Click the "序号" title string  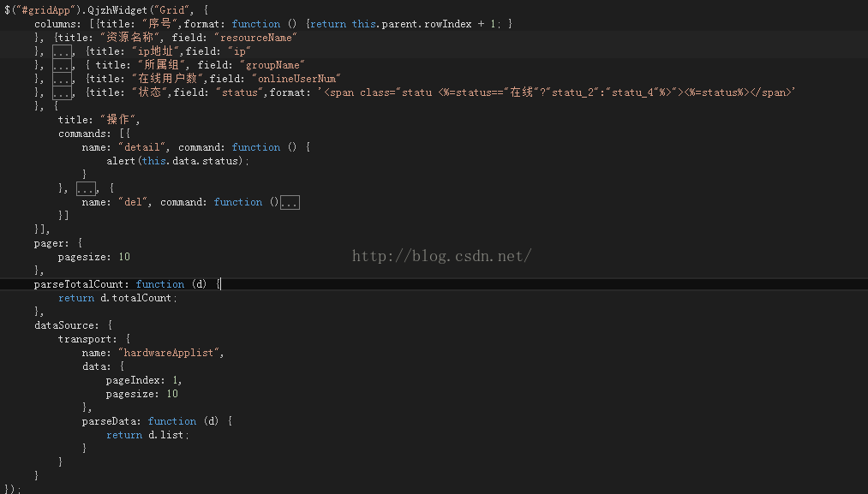(160, 24)
